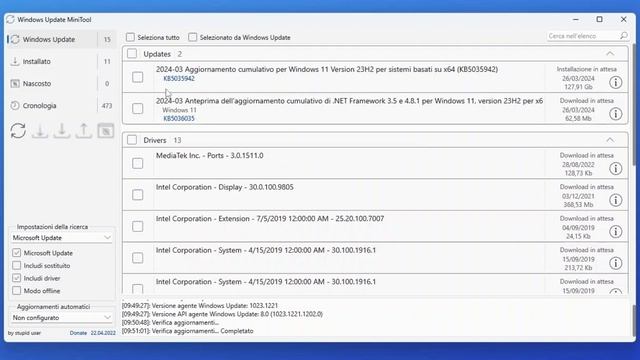Click the Installato download icon in sidebar

coord(15,61)
